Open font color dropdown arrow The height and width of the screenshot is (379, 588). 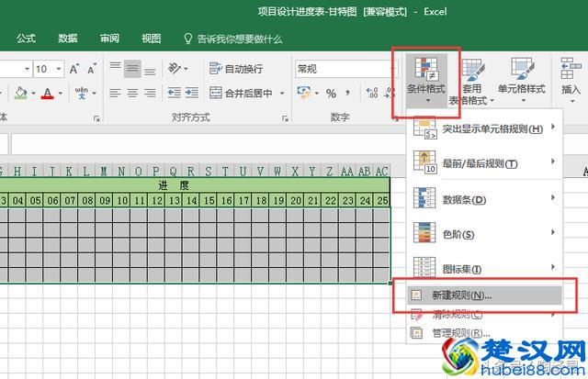click(61, 93)
